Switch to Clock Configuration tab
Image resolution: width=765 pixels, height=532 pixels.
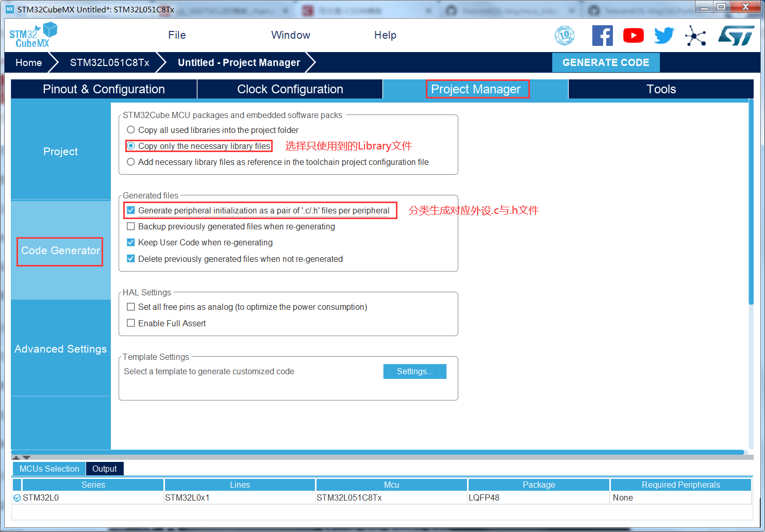(290, 89)
